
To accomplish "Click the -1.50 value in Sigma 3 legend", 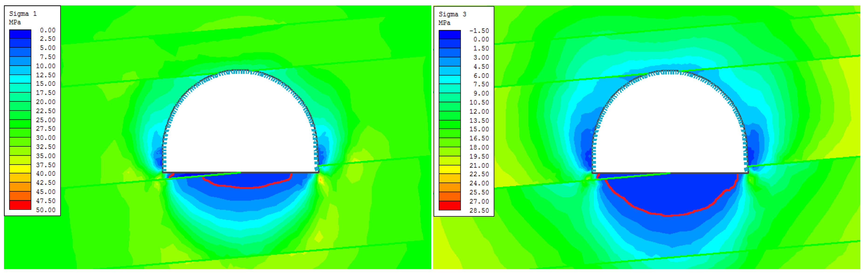I will 479,31.
